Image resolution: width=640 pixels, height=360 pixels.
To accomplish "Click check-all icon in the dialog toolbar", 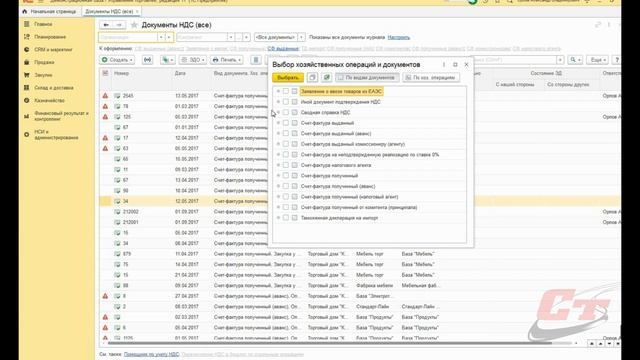I will tap(326, 77).
